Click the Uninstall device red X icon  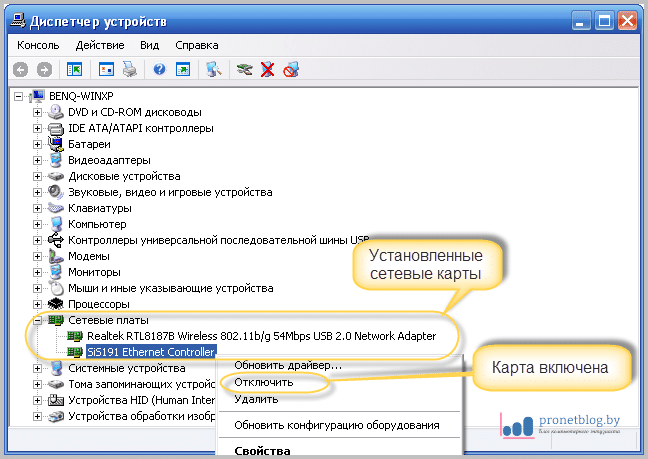point(267,69)
